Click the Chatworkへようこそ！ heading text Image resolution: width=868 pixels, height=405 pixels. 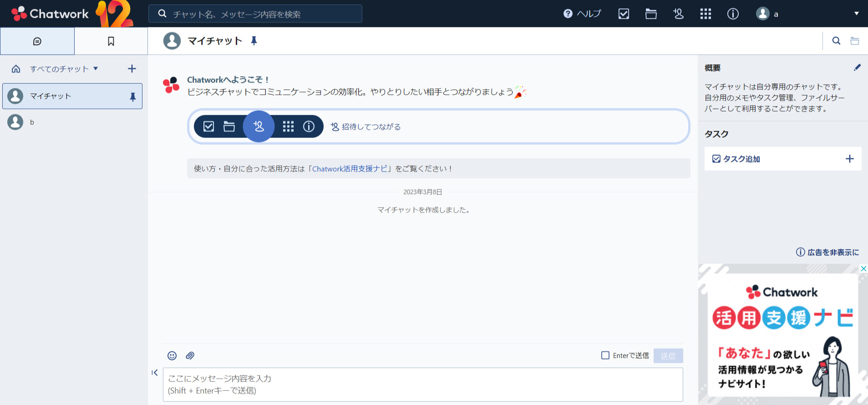(228, 80)
